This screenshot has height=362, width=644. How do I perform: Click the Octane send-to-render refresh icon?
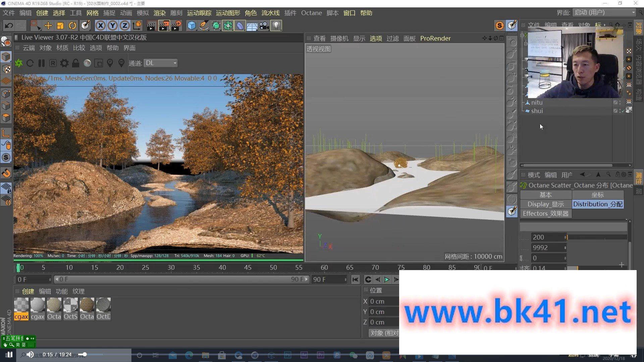(x=19, y=63)
